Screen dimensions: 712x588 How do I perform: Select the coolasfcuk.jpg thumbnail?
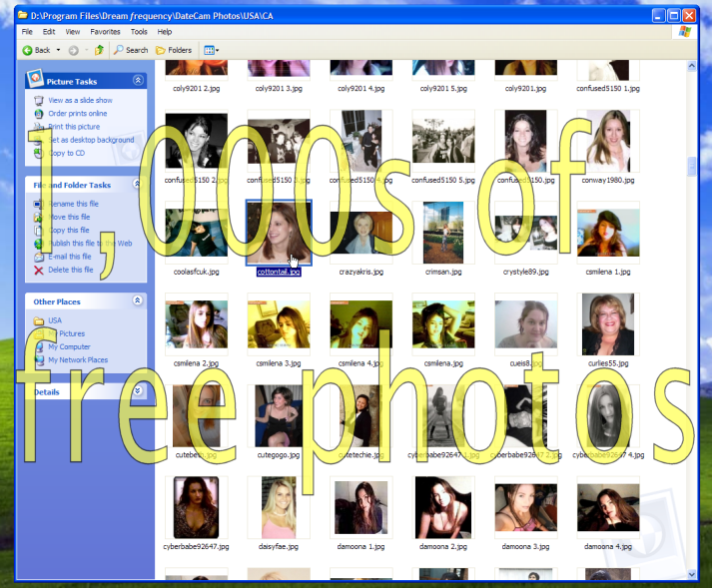point(196,233)
